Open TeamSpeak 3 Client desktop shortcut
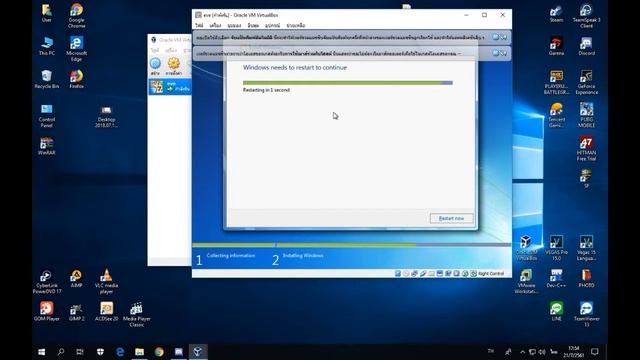The height and width of the screenshot is (360, 640). pyautogui.click(x=587, y=16)
